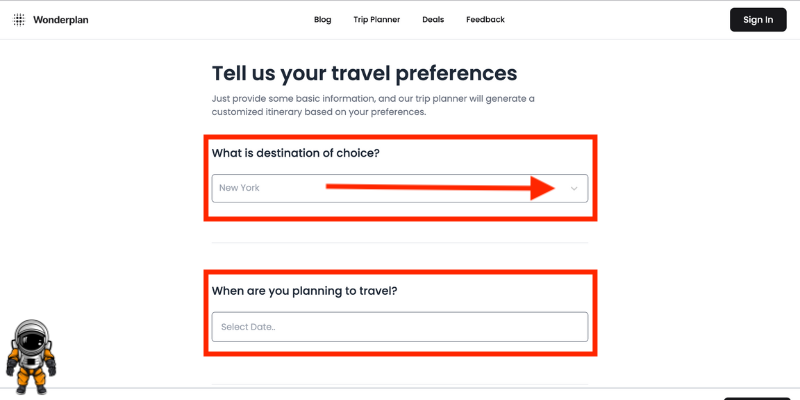Click the astronaut mascot icon

31,357
